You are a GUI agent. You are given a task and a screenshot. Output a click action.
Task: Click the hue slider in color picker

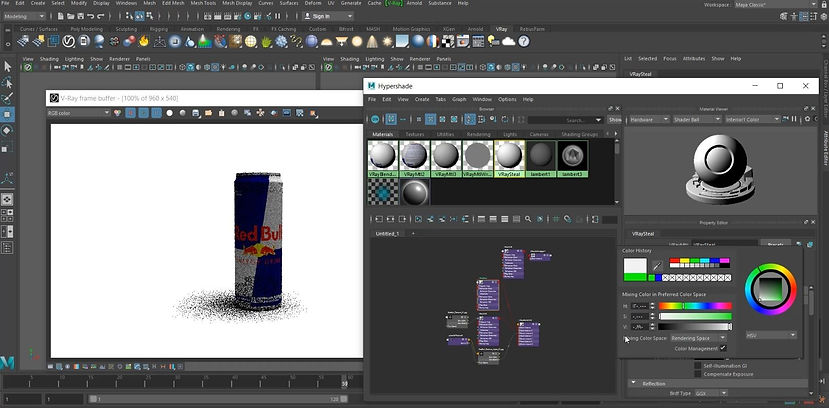tap(695, 306)
